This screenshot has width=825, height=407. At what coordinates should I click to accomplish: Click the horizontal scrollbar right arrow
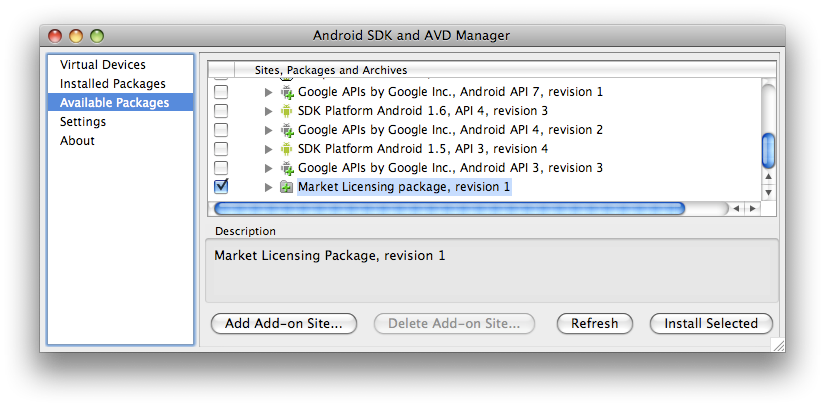[x=753, y=209]
